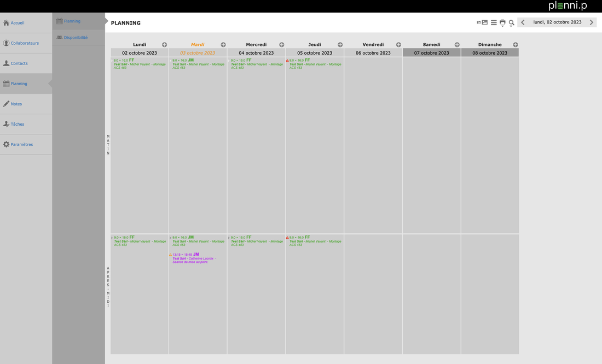Switch to the Disponibilité sub-tab

(x=76, y=38)
